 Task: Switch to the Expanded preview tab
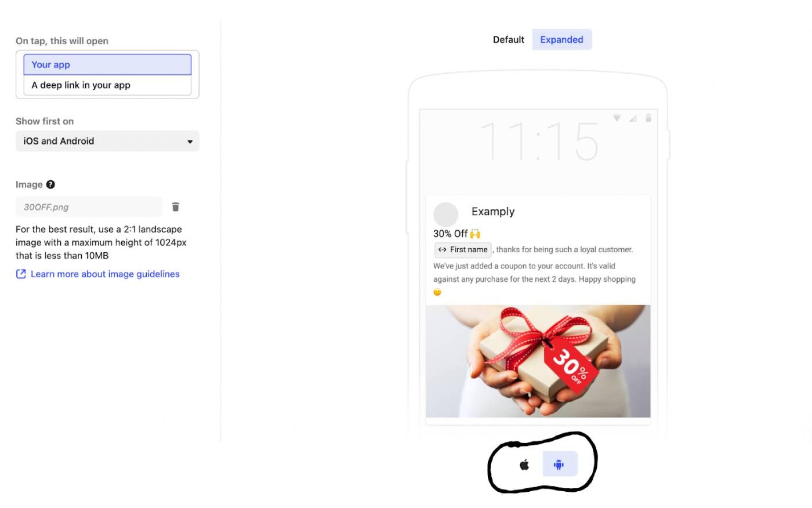pos(561,39)
